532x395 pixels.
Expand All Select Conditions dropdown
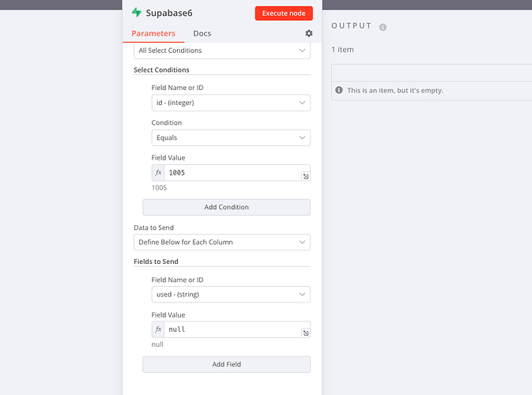click(222, 51)
